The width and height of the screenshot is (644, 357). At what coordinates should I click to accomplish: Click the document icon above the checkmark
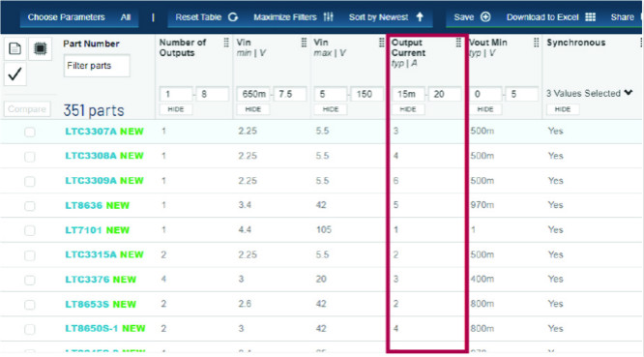pyautogui.click(x=15, y=48)
